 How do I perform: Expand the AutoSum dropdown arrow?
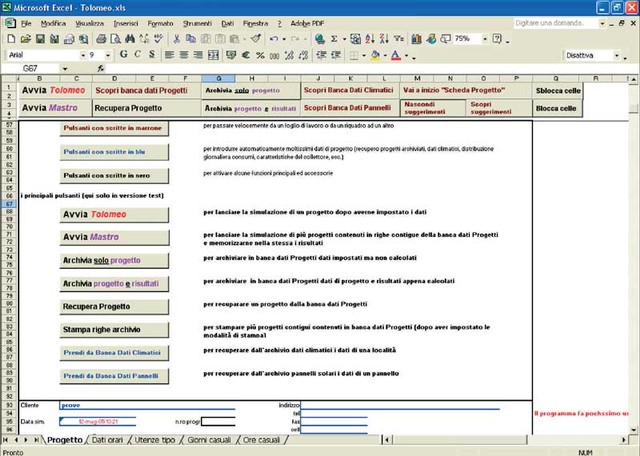[x=344, y=39]
